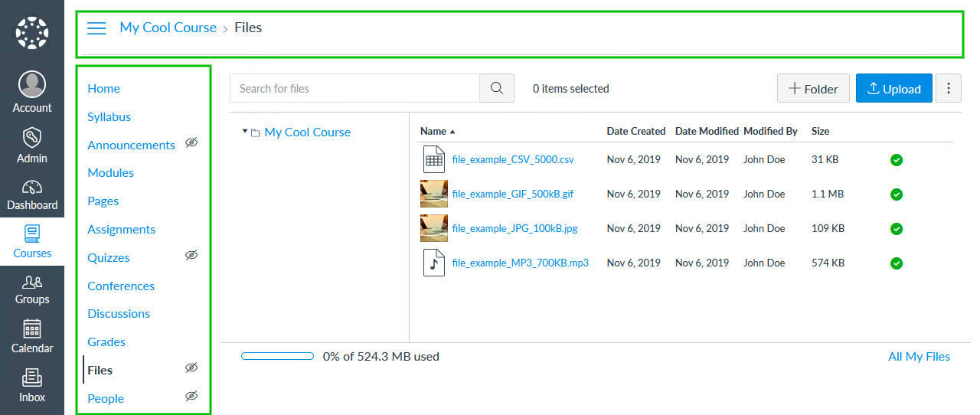Viewport: 980px width, 415px height.
Task: Click the '31 KB' size of CSV file
Action: (x=825, y=159)
